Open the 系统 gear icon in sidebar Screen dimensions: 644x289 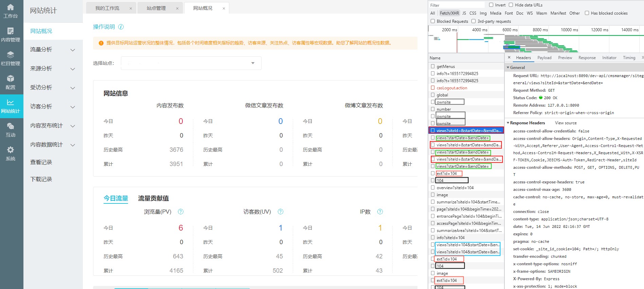pos(11,150)
